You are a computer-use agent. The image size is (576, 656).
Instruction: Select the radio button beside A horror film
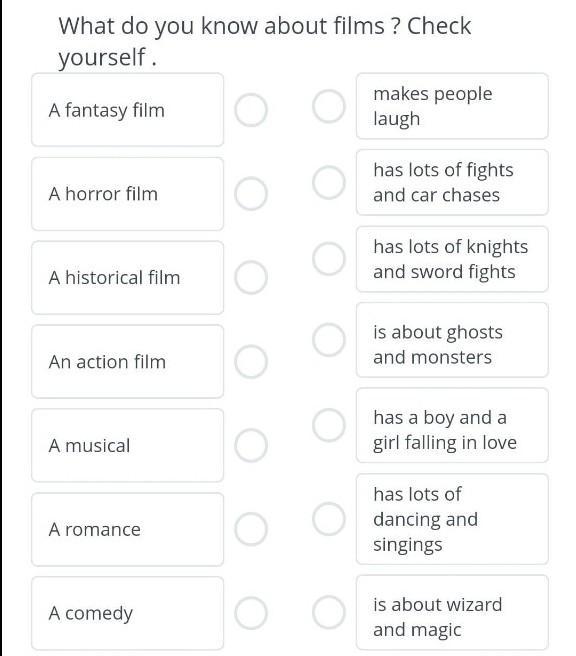[251, 194]
